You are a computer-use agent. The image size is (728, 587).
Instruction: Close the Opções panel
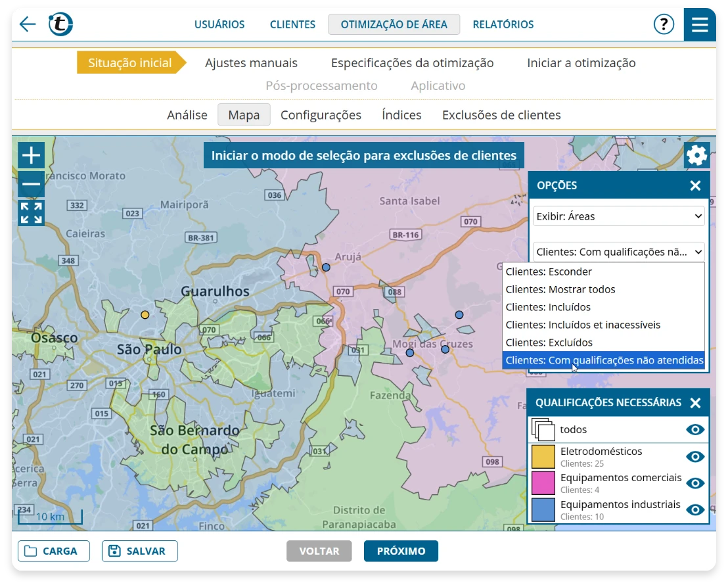(x=695, y=186)
